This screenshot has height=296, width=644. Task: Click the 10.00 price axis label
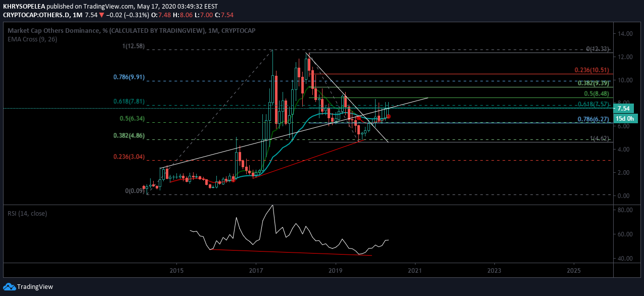[x=626, y=80]
